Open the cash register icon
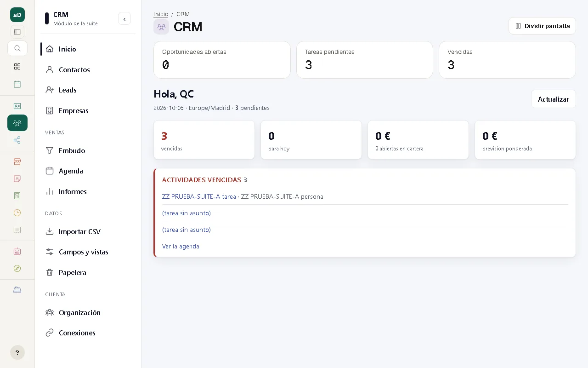The height and width of the screenshot is (368, 588). tap(17, 290)
